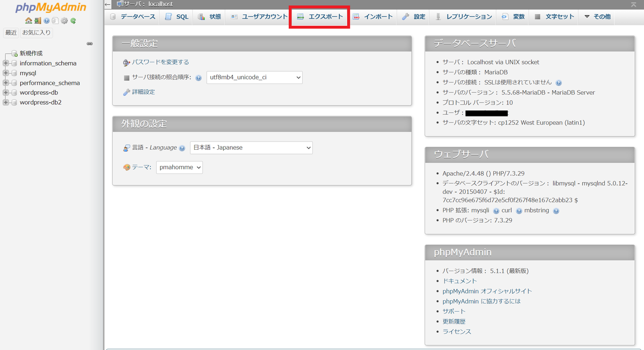Click the chain link icon in sidebar
This screenshot has width=644, height=350.
click(x=90, y=43)
